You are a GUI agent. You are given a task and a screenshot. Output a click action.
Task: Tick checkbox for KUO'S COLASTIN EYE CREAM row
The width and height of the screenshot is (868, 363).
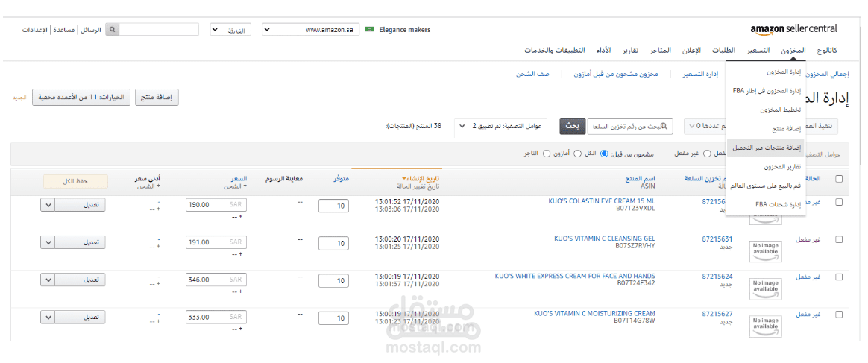point(838,203)
